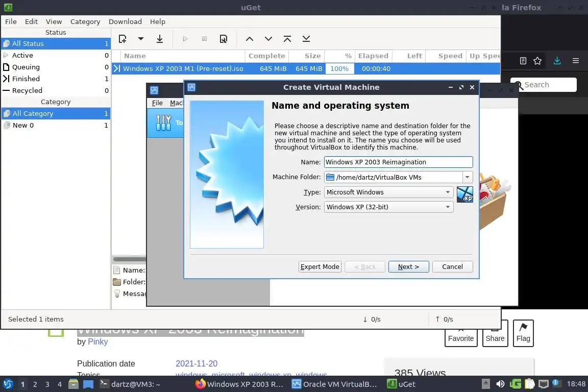Click volume speaker tray icon
The height and width of the screenshot is (392, 588).
[500, 384]
